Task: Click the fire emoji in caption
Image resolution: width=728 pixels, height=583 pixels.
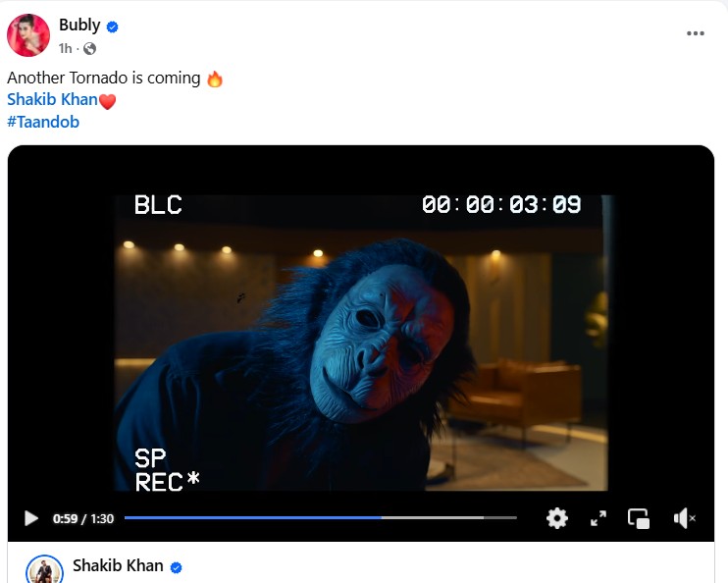Action: [215, 79]
